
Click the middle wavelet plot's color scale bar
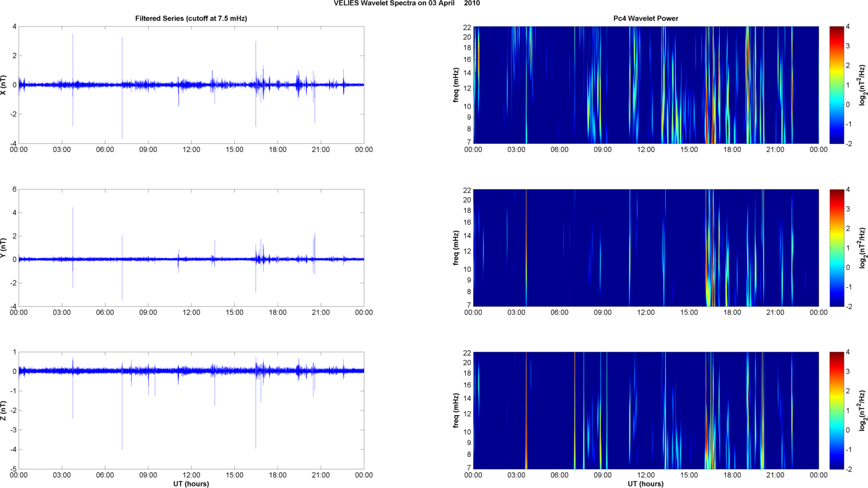[x=836, y=248]
